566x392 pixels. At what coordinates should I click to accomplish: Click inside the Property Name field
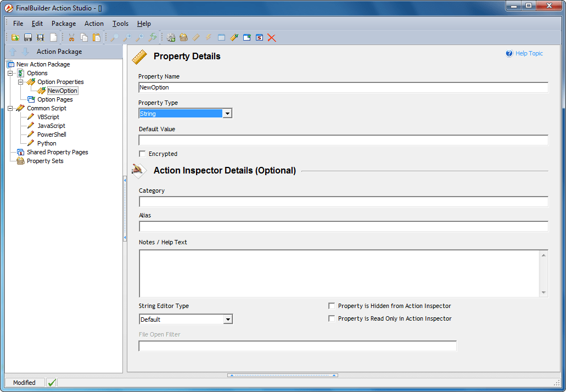click(340, 87)
